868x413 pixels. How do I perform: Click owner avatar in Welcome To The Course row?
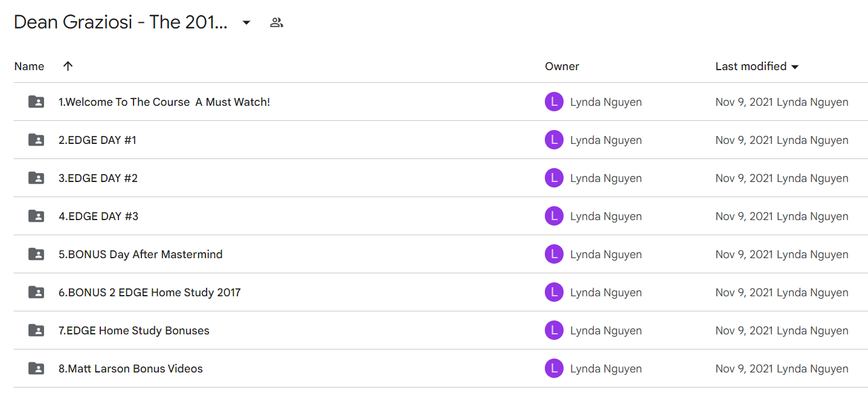point(554,102)
